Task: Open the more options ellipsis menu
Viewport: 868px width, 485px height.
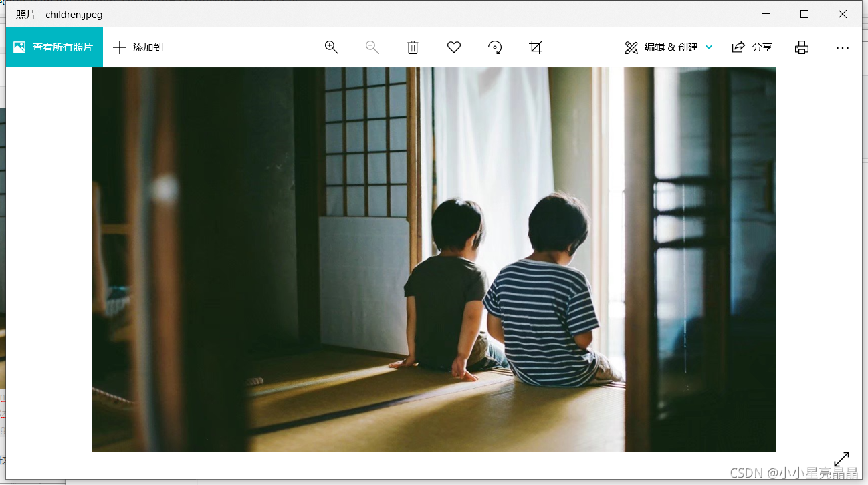Action: click(x=843, y=47)
